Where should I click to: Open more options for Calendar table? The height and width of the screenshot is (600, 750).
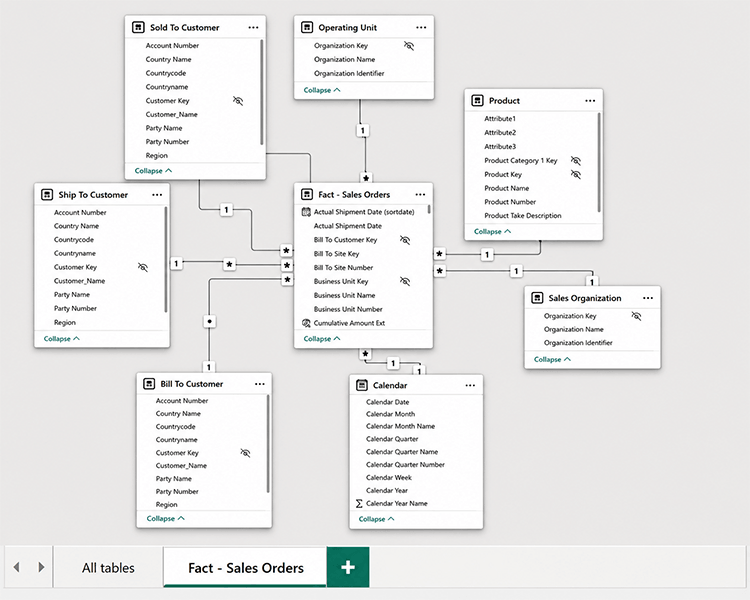pyautogui.click(x=470, y=385)
